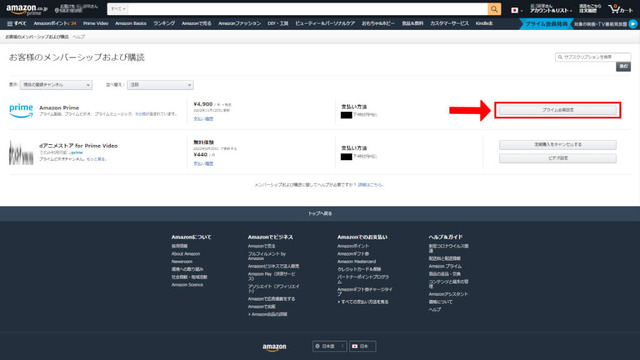Click 詳細はこちら help link

371,185
